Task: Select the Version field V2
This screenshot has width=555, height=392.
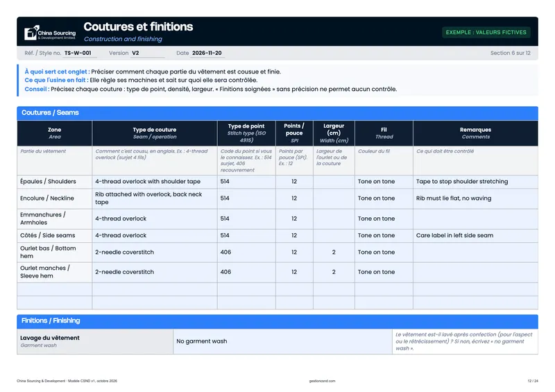Action: click(x=148, y=53)
